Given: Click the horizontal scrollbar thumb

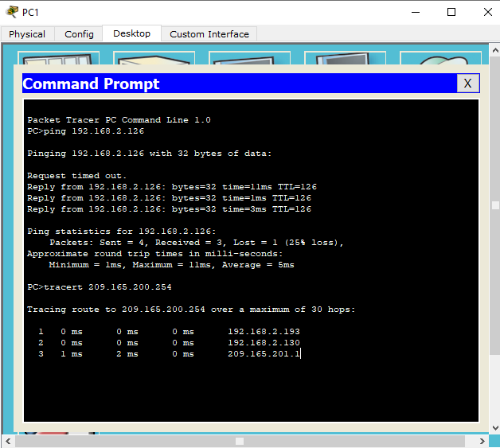Looking at the screenshot, I should (240, 441).
